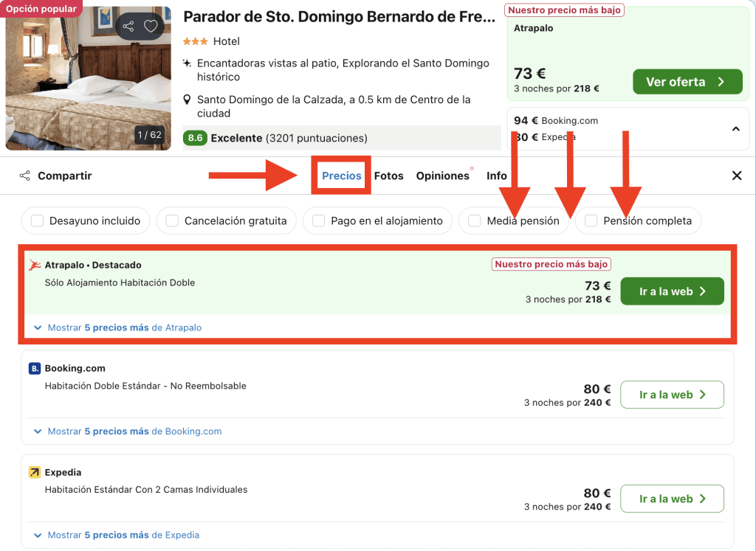Enable the Desayuno incluido filter

37,221
